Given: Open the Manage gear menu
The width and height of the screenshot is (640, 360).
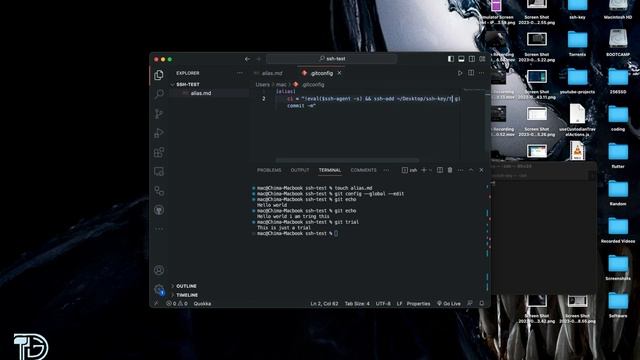Looking at the screenshot, I should pos(159,289).
